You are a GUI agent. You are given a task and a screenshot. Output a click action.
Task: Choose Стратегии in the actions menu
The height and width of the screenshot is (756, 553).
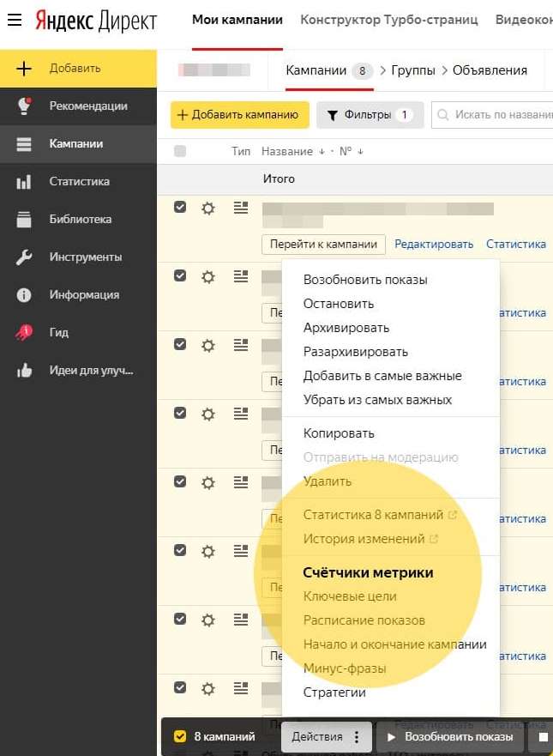coord(334,692)
